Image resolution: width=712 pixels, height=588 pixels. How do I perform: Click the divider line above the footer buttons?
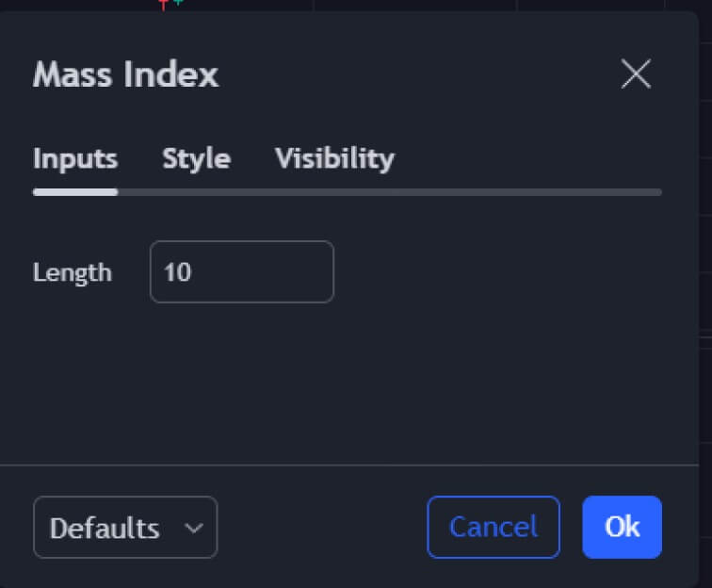348,465
